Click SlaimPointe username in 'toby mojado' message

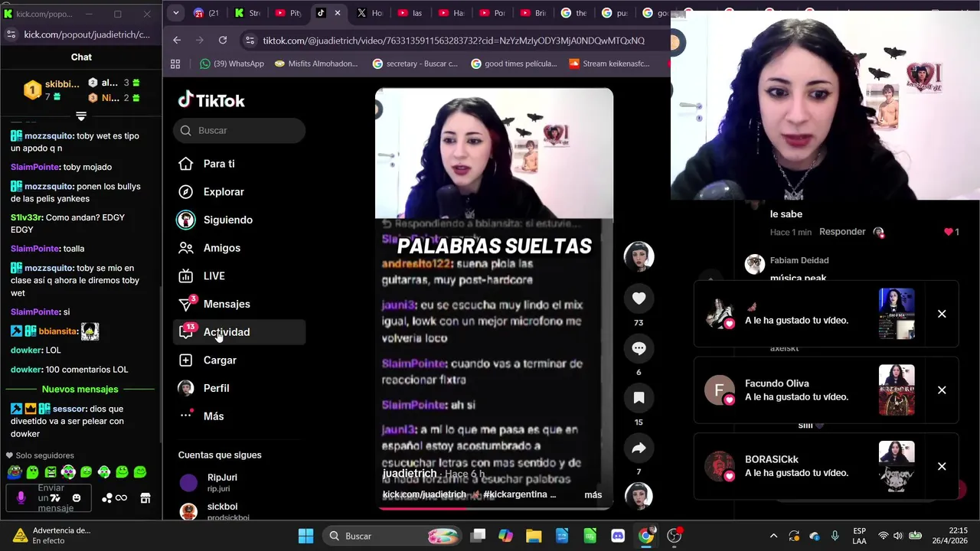point(35,167)
